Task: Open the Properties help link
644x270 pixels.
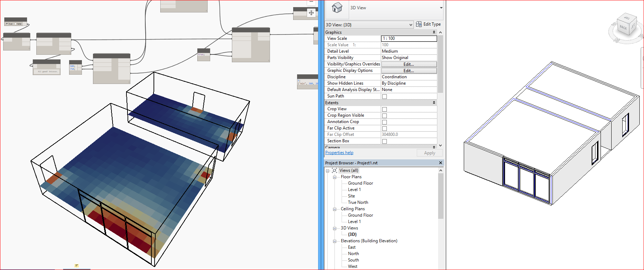Action: (339, 153)
